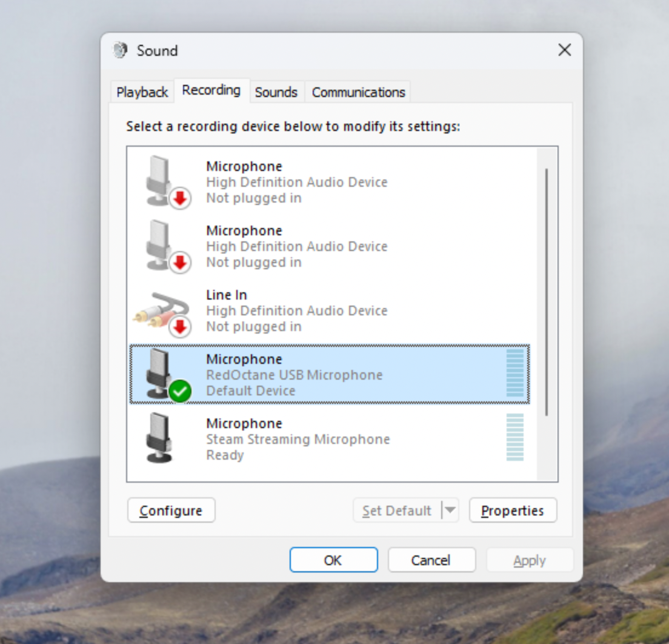
Task: Click the RedOctane microphone level meter
Action: [x=514, y=374]
